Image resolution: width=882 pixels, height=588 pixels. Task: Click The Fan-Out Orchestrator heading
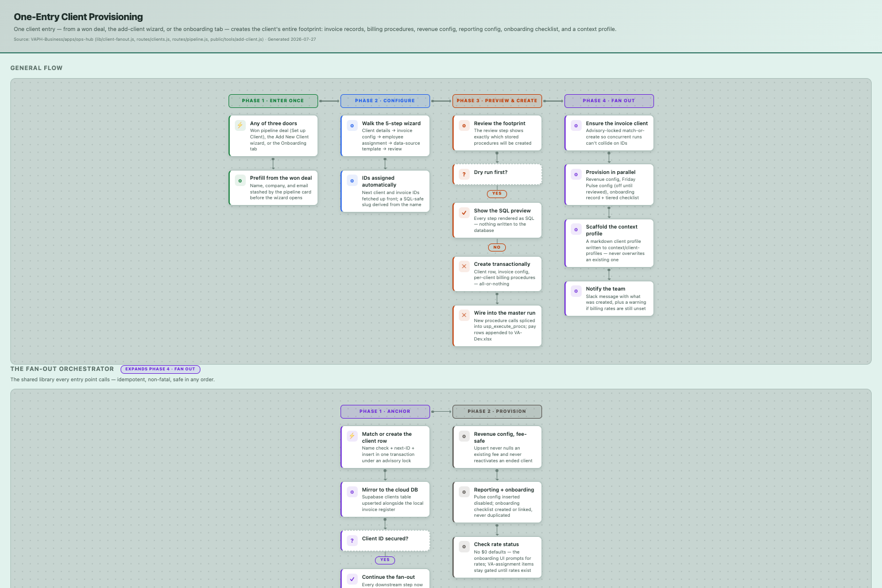(x=62, y=369)
